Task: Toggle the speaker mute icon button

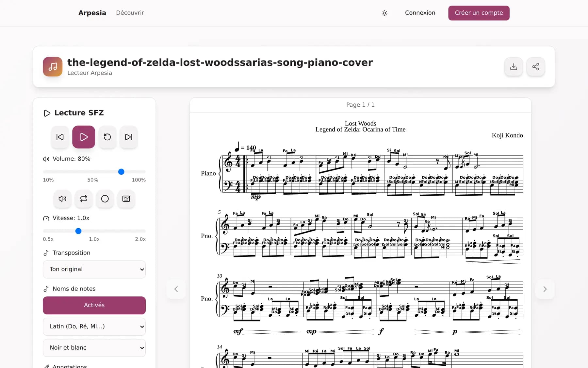Action: (62, 199)
